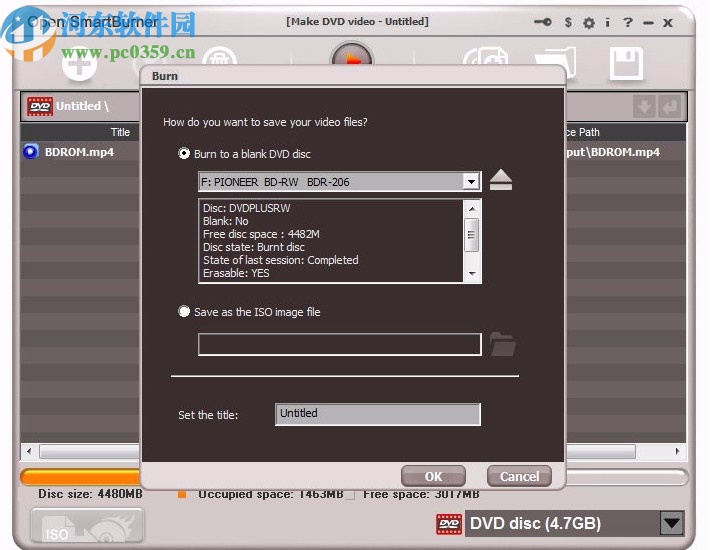Click the Source Path column header
The width and height of the screenshot is (710, 550).
pyautogui.click(x=626, y=132)
